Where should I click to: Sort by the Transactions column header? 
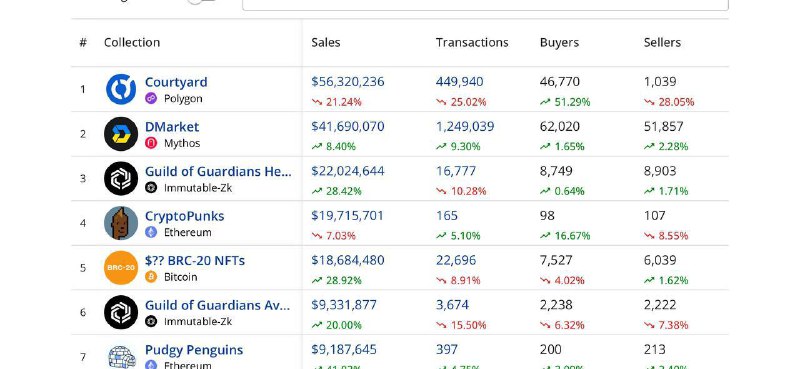[x=472, y=42]
